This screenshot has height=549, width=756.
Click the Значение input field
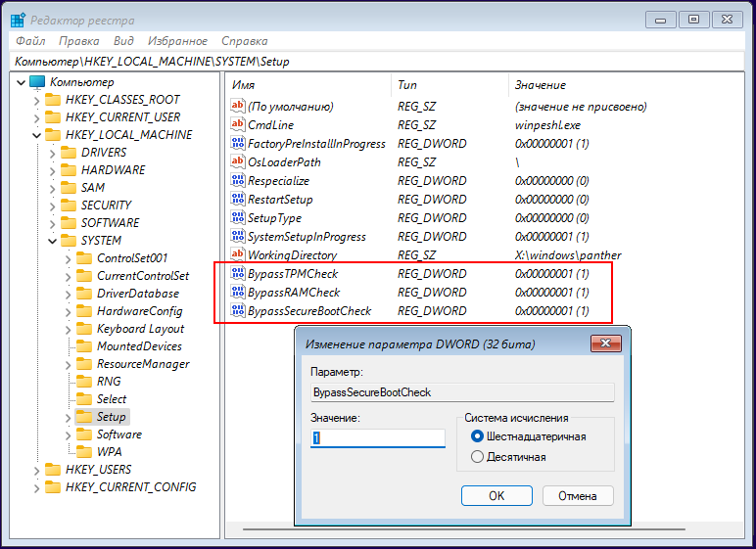coord(378,437)
